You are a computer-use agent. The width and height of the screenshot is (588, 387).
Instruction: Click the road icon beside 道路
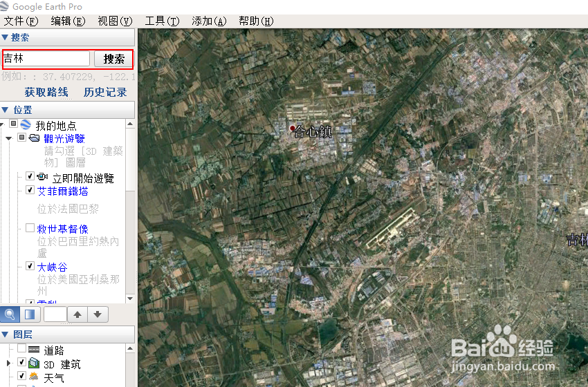[x=34, y=350]
